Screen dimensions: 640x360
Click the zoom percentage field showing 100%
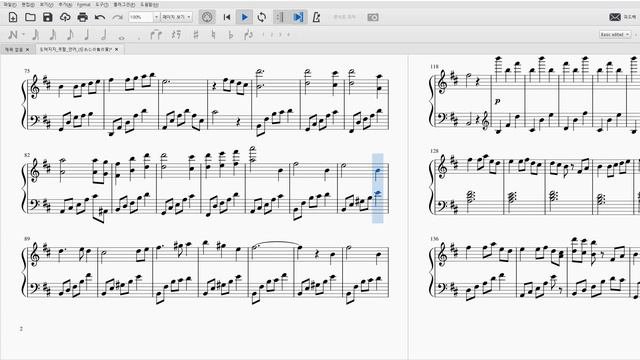click(141, 17)
